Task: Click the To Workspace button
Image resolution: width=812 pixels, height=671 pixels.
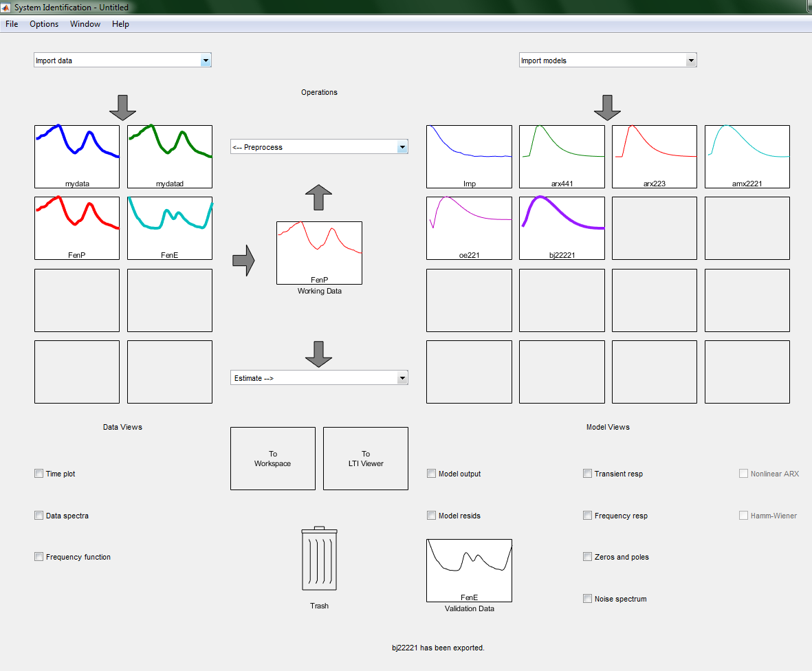Action: (x=273, y=459)
